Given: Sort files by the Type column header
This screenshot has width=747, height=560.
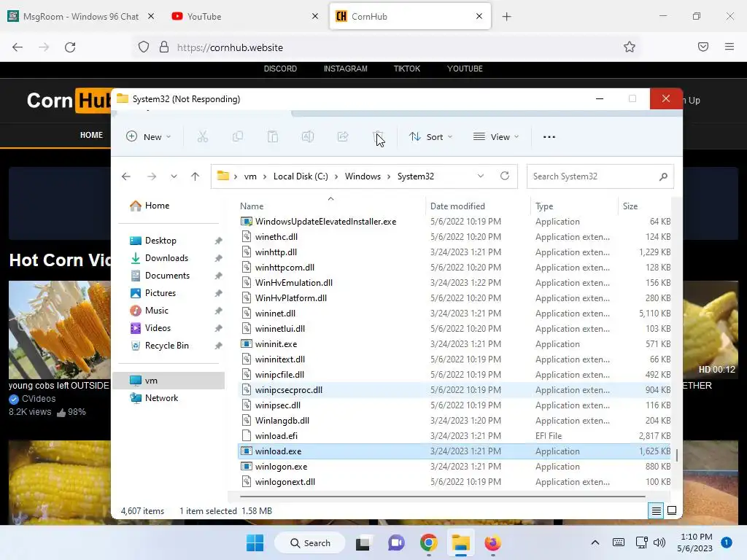Looking at the screenshot, I should pyautogui.click(x=544, y=206).
